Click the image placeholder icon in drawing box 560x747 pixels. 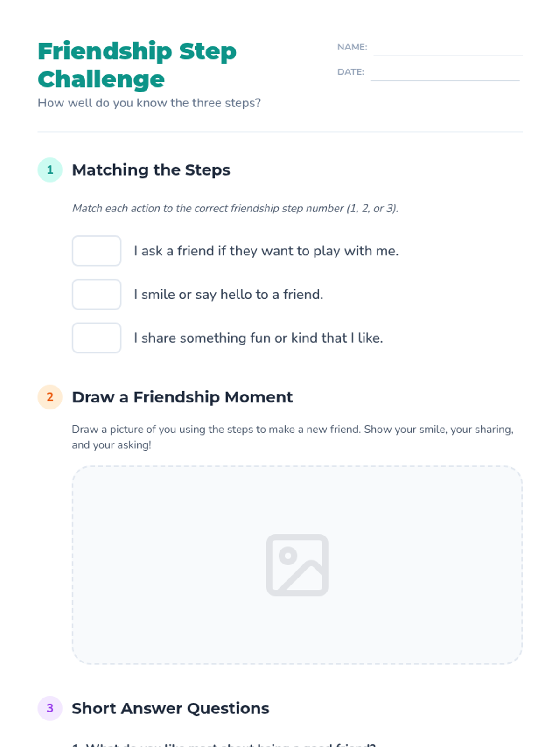(x=297, y=565)
